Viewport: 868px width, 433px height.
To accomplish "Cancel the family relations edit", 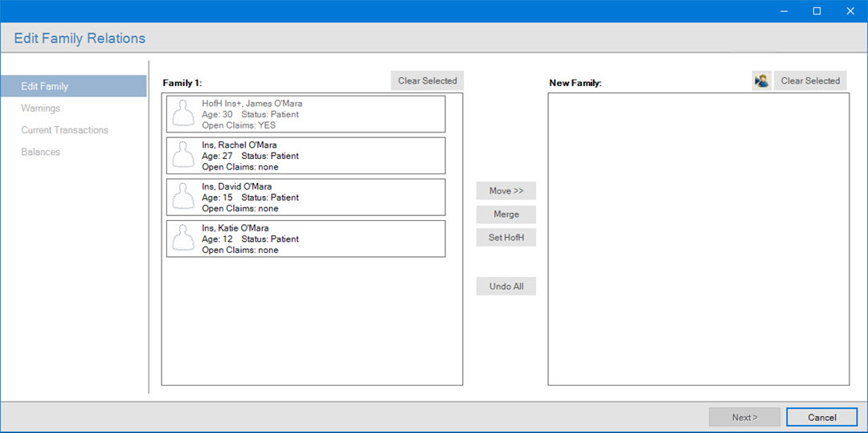I will (x=821, y=418).
